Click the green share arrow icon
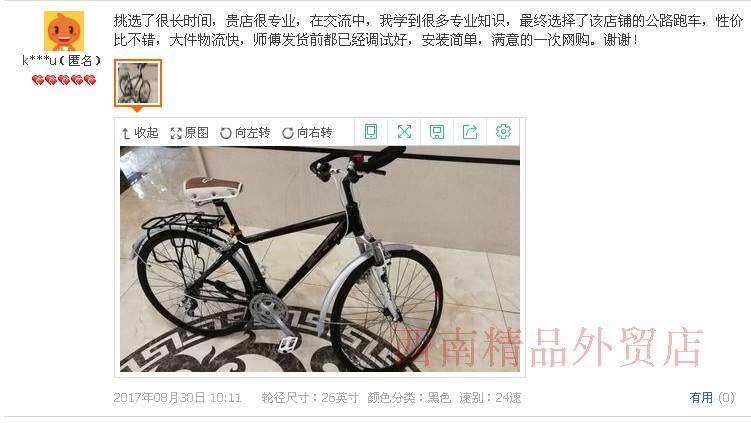The image size is (751, 423). (470, 132)
